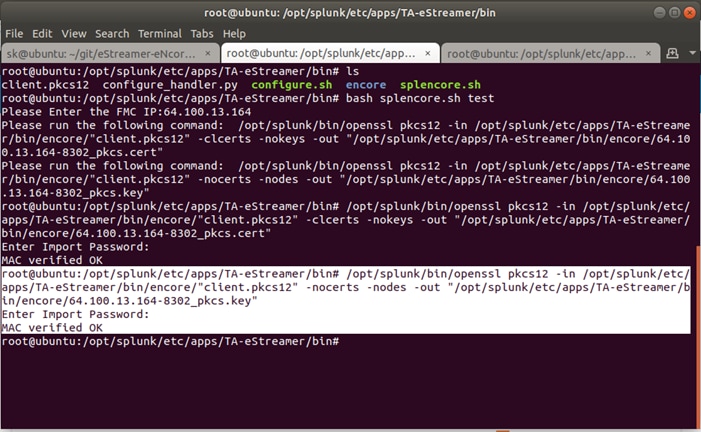Open the Terminal menu
This screenshot has height=432, width=701.
pyautogui.click(x=160, y=34)
